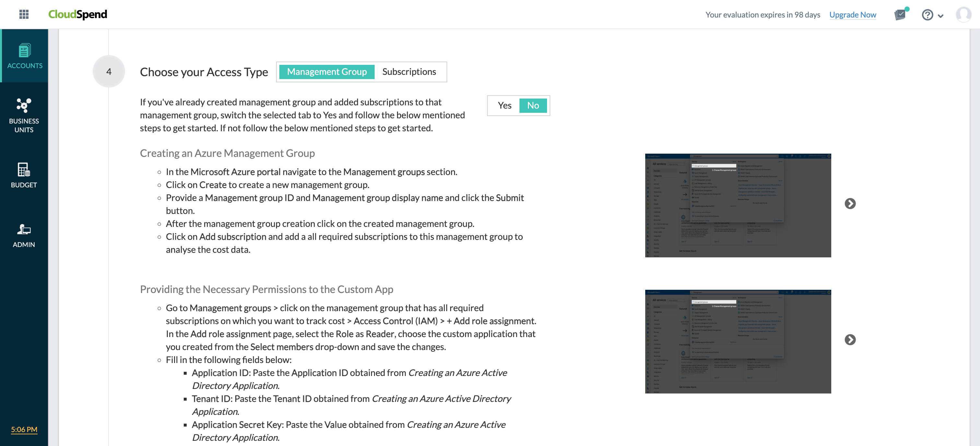Advance Management Group screenshot carousel arrow
Screen dimensions: 980x446
coord(850,204)
